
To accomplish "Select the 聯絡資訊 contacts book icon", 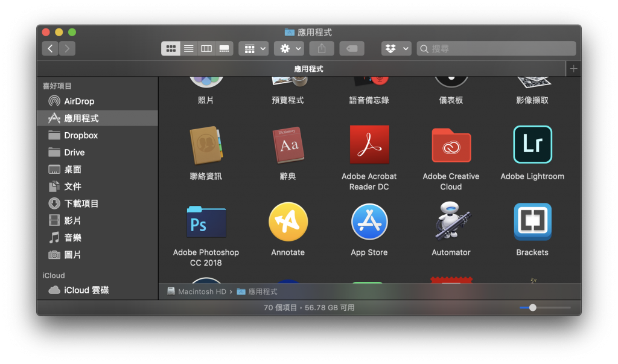I will point(206,145).
